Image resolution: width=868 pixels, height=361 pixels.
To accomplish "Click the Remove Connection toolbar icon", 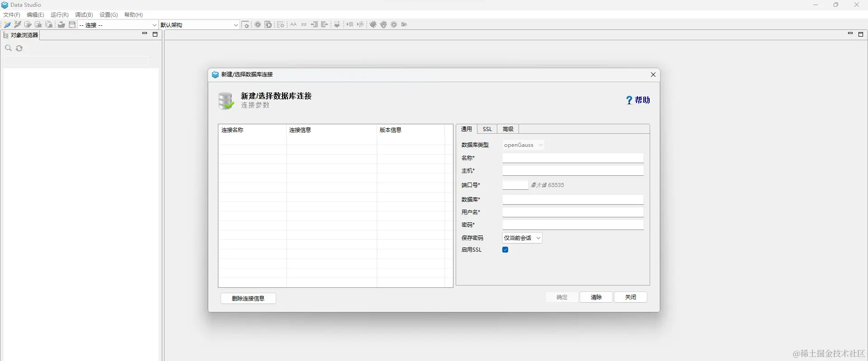I will [x=18, y=25].
